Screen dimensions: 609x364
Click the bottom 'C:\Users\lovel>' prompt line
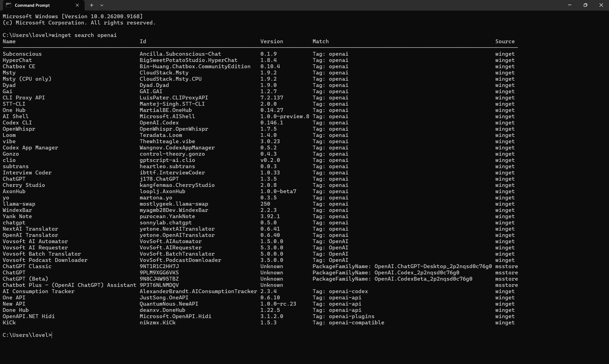(x=27, y=335)
